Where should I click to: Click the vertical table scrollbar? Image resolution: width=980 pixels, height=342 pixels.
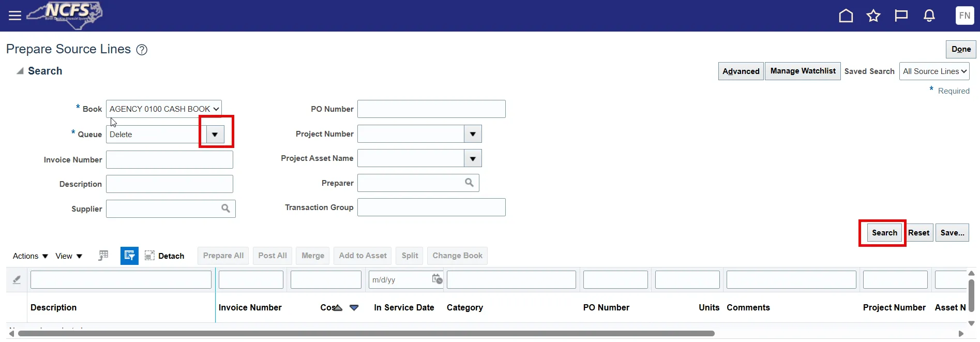coord(971,295)
